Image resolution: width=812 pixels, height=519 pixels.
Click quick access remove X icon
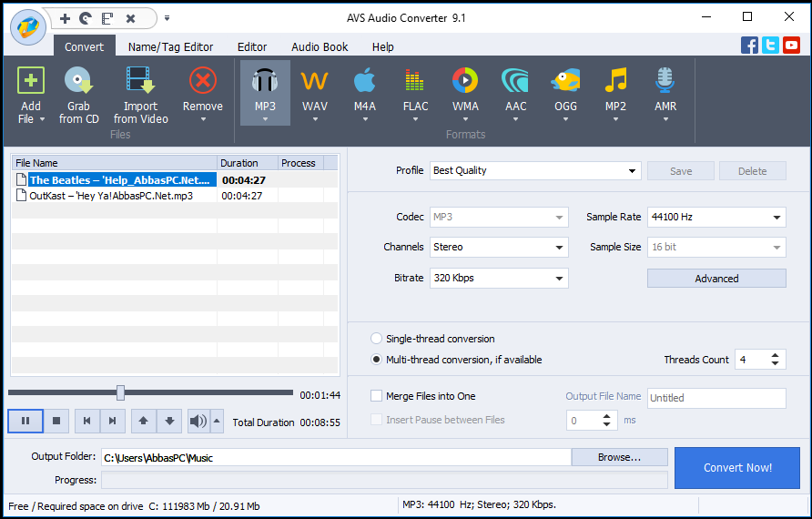tap(130, 18)
